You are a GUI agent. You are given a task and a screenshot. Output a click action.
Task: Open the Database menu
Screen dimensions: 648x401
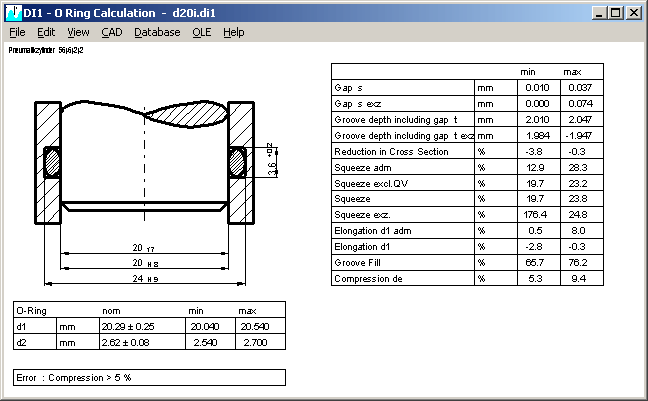(x=157, y=32)
